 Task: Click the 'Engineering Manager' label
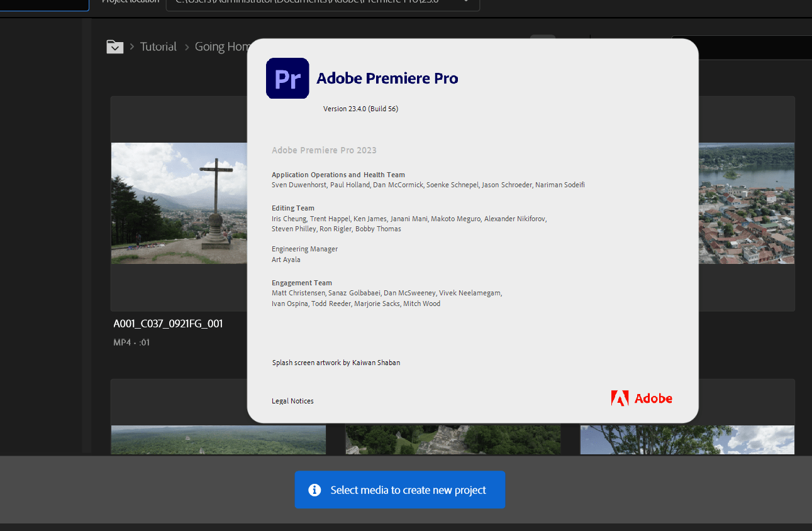point(304,249)
